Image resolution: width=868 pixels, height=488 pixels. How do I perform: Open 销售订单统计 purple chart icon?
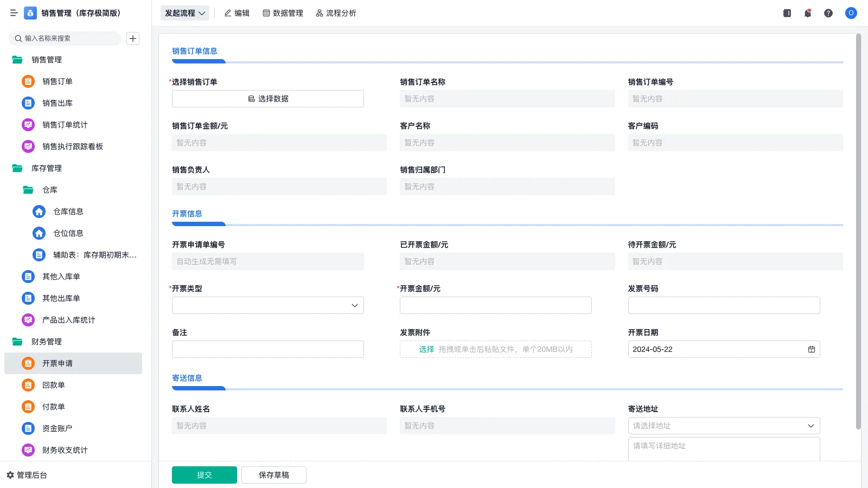28,125
